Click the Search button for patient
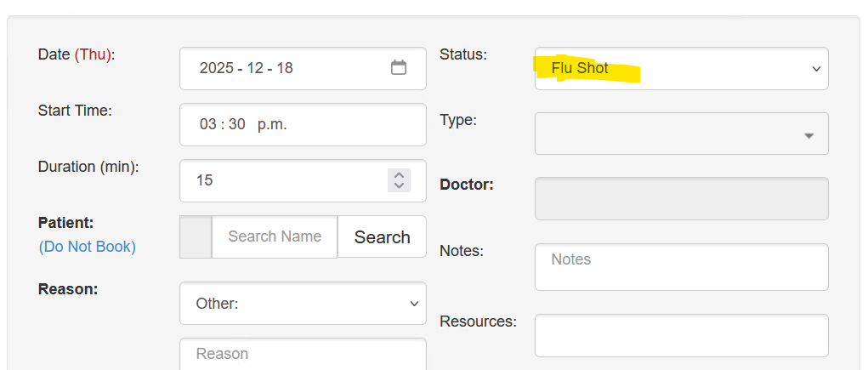 (x=382, y=237)
